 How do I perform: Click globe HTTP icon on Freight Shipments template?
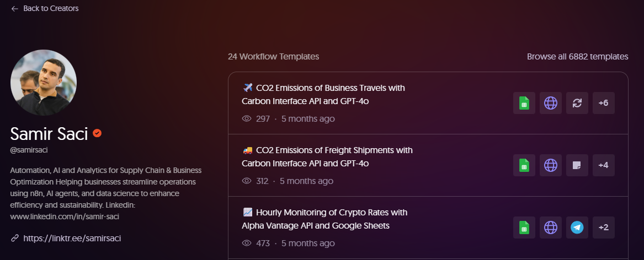[x=551, y=165]
